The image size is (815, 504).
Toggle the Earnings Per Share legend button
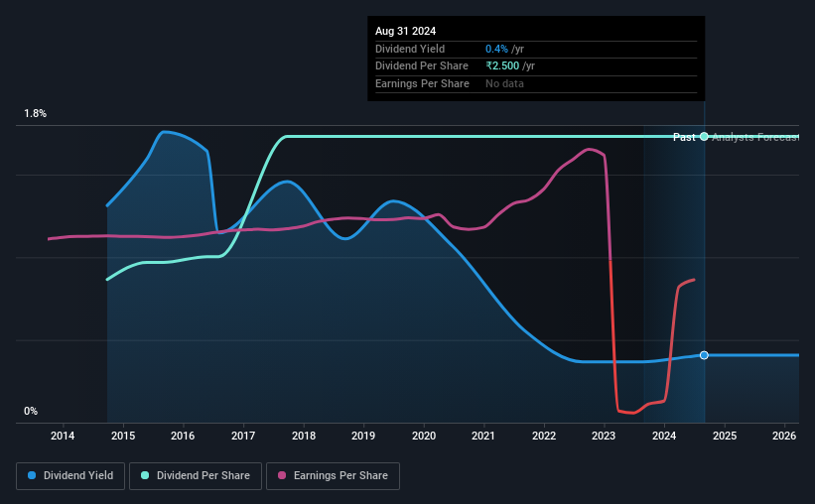(x=333, y=476)
